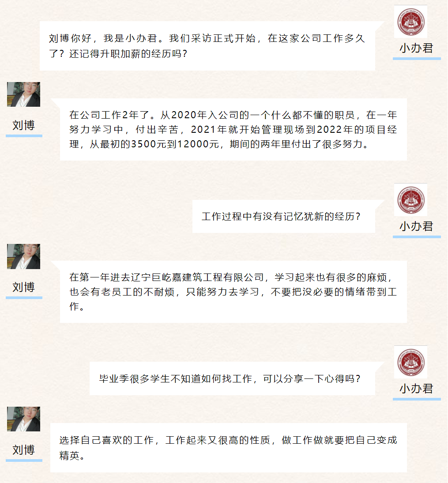Select the reply about 在公司工作2年了

point(233,129)
